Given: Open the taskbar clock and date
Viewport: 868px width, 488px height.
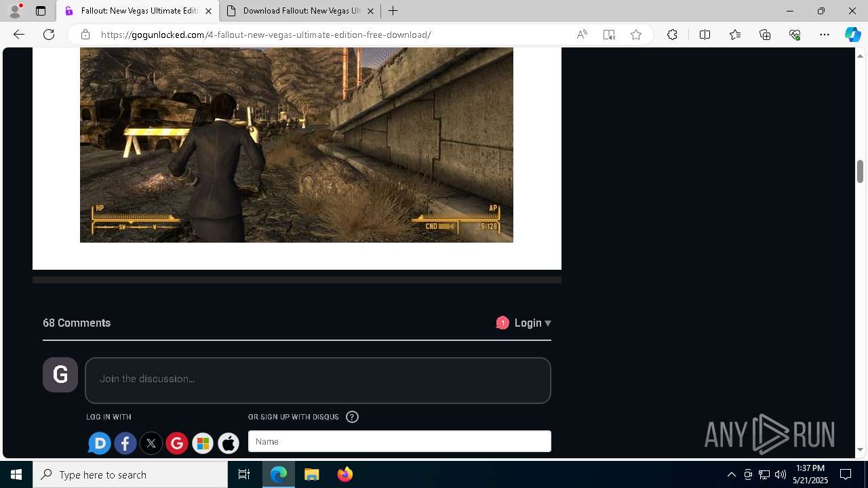Looking at the screenshot, I should pos(810,474).
